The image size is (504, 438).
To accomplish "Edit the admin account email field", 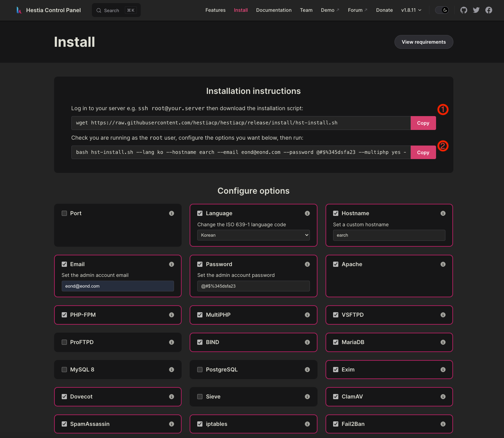I will click(118, 286).
